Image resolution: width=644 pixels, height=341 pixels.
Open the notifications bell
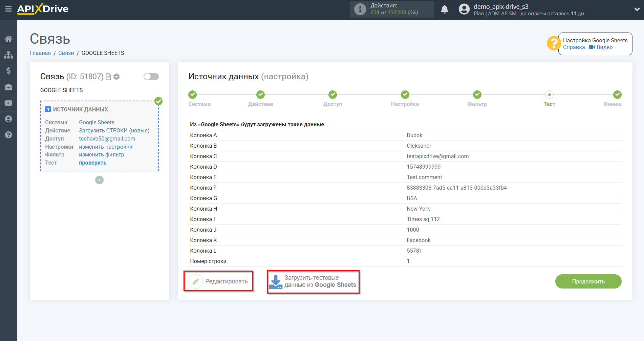445,9
